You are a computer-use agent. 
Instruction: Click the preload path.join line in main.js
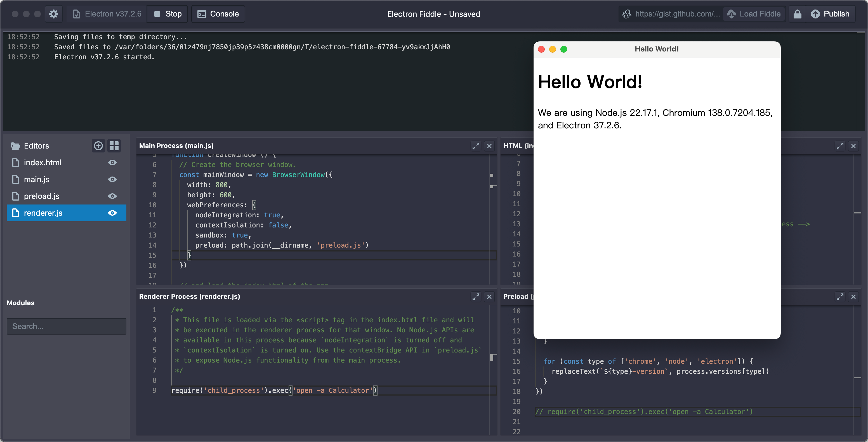tap(282, 245)
